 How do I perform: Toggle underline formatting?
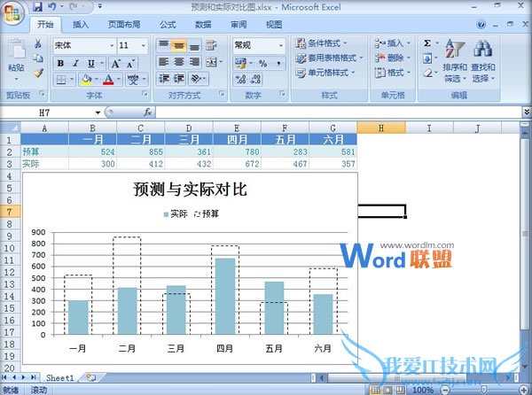[x=91, y=64]
